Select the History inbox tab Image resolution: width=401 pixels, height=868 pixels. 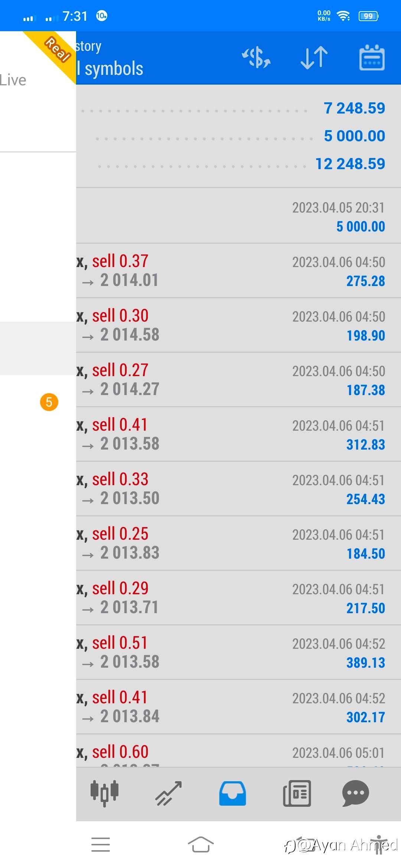point(232,793)
